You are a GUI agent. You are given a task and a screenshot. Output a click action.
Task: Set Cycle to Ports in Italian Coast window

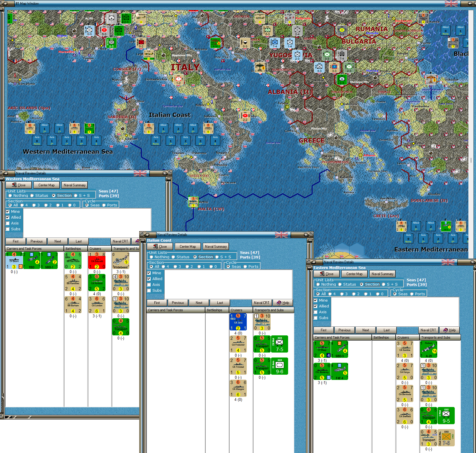[x=251, y=267]
